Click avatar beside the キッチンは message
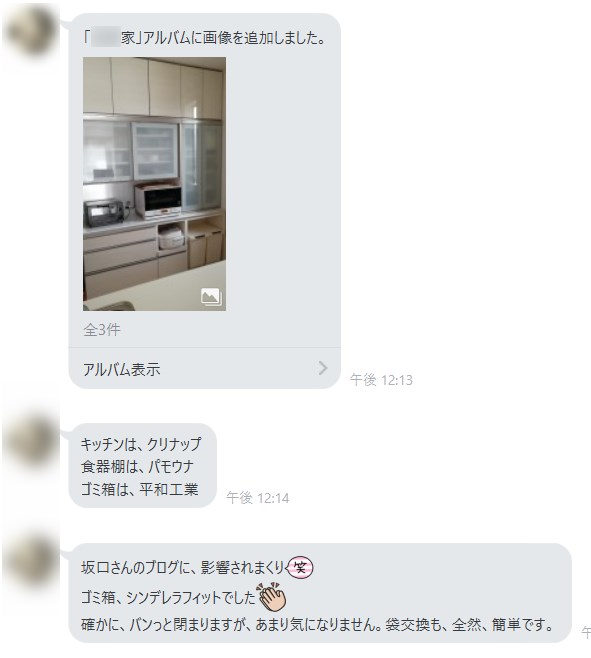Image resolution: width=591 pixels, height=658 pixels. point(31,439)
